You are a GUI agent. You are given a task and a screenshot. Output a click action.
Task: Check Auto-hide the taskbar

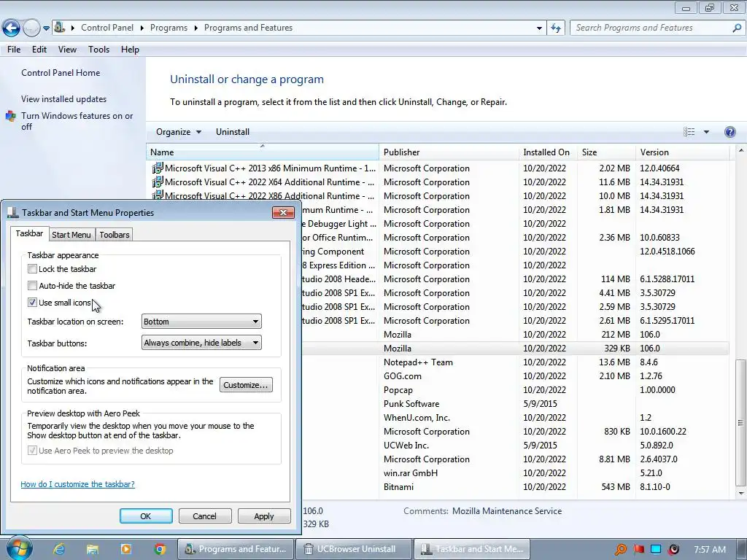(x=32, y=286)
